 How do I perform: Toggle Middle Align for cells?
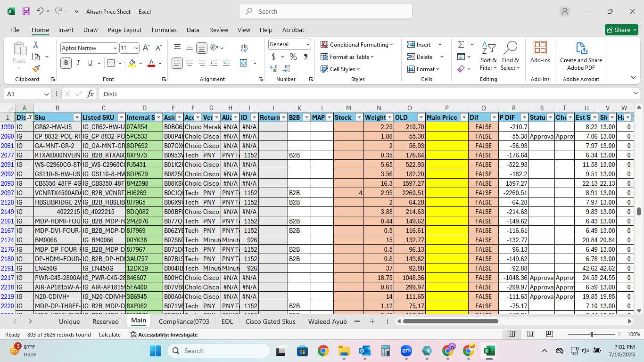coord(190,48)
